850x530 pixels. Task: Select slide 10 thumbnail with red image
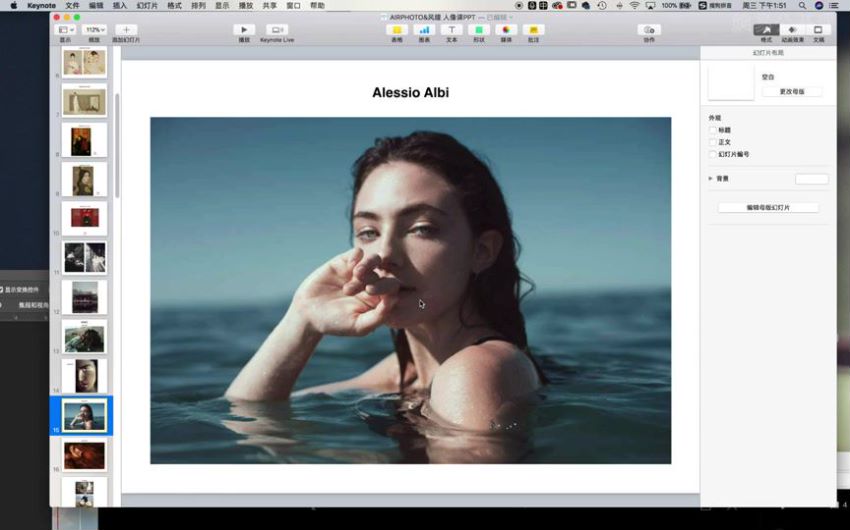pos(84,218)
